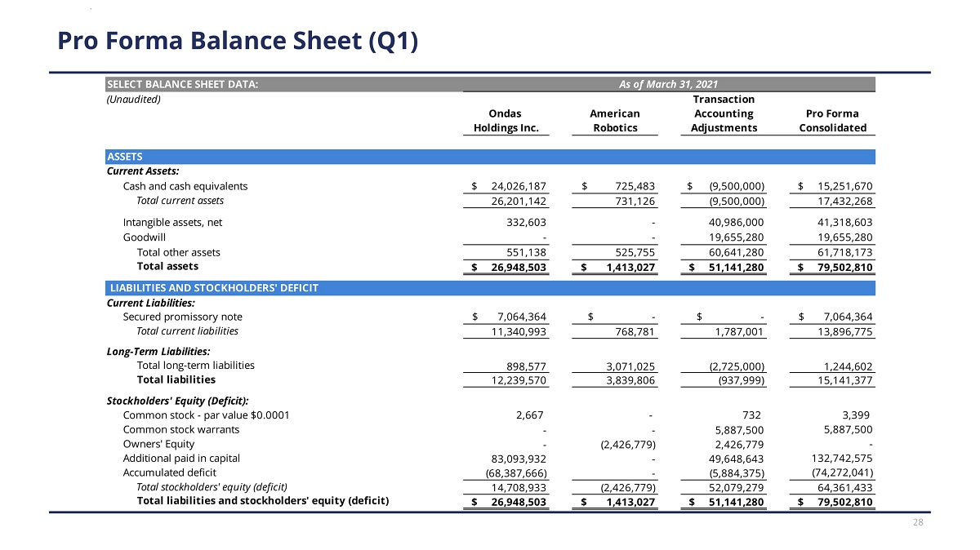Click the As of March 31, 2021 heading

coord(668,85)
